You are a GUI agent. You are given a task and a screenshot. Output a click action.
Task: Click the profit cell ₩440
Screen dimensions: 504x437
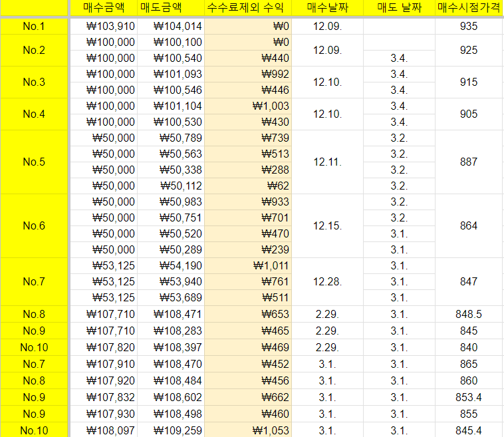(x=248, y=59)
